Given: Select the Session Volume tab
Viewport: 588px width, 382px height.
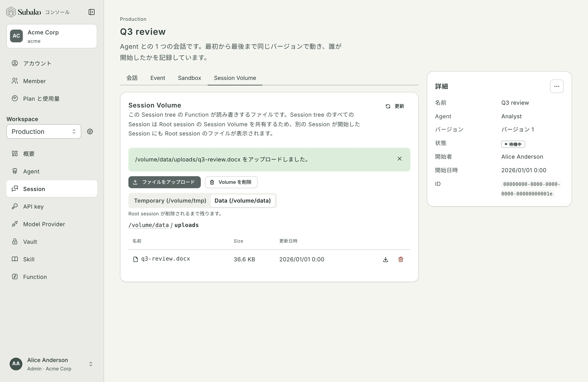Looking at the screenshot, I should tap(235, 78).
